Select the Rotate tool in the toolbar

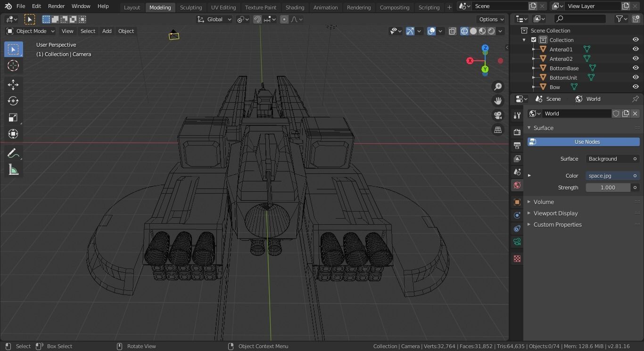click(x=13, y=100)
